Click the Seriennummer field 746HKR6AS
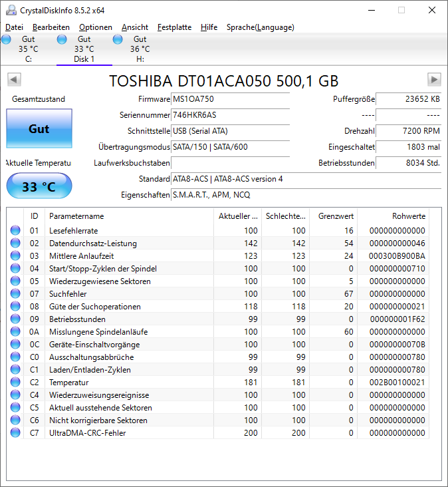The height and width of the screenshot is (487, 448). click(230, 115)
